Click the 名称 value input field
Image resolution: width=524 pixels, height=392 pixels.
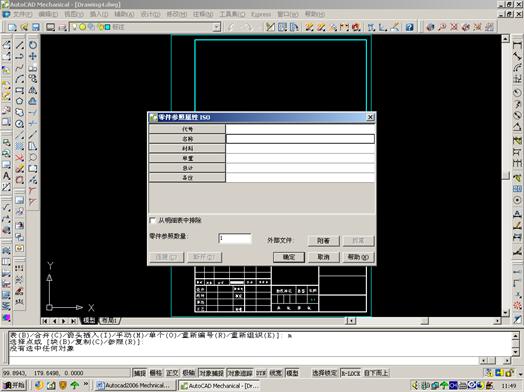click(x=300, y=139)
